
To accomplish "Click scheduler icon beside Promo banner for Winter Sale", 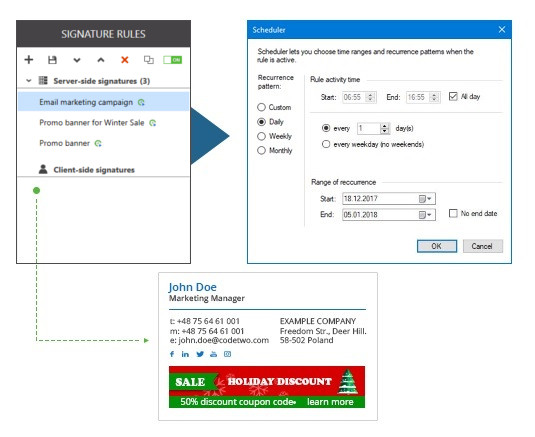I will (153, 123).
